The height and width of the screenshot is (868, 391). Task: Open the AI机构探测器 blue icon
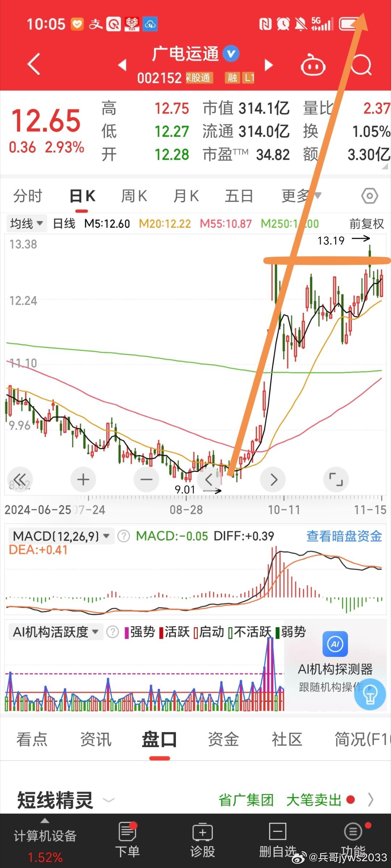tap(335, 644)
